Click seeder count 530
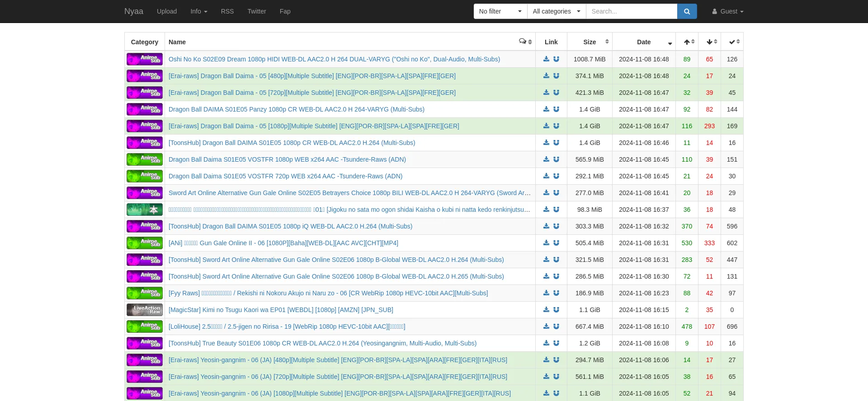This screenshot has height=401, width=868. point(687,243)
